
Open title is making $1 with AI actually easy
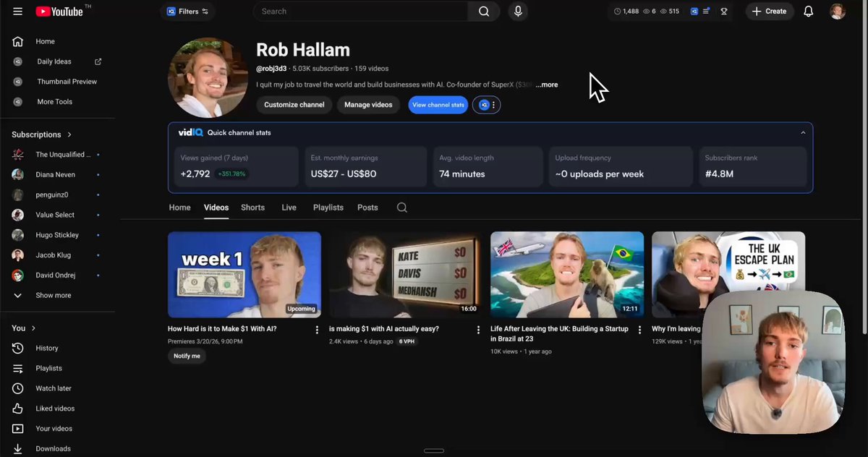pos(384,329)
